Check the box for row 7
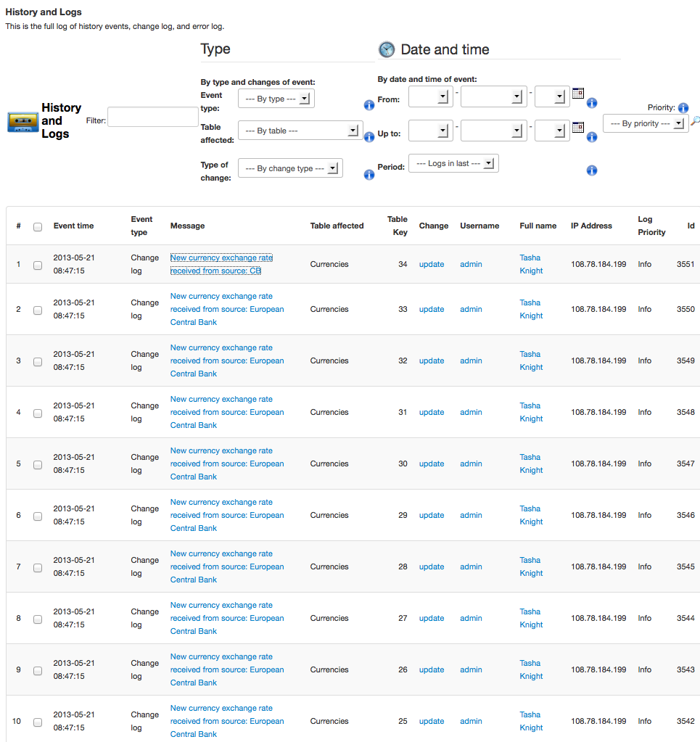Image resolution: width=700 pixels, height=742 pixels. tap(38, 568)
